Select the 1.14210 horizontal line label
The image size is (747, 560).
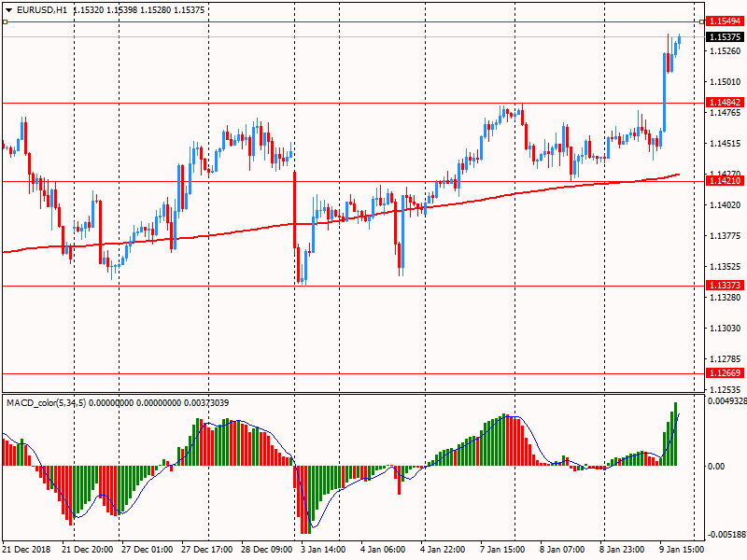[x=725, y=181]
